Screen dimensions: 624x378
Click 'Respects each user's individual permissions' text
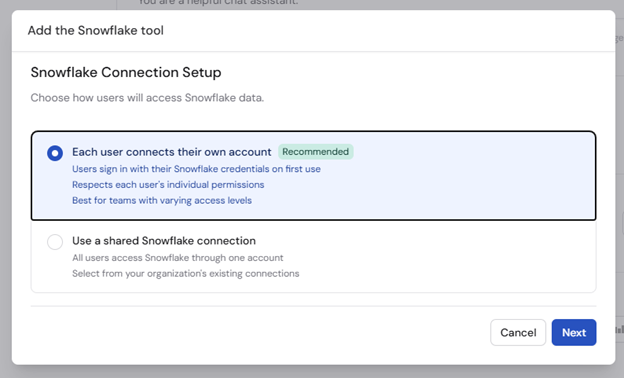168,185
